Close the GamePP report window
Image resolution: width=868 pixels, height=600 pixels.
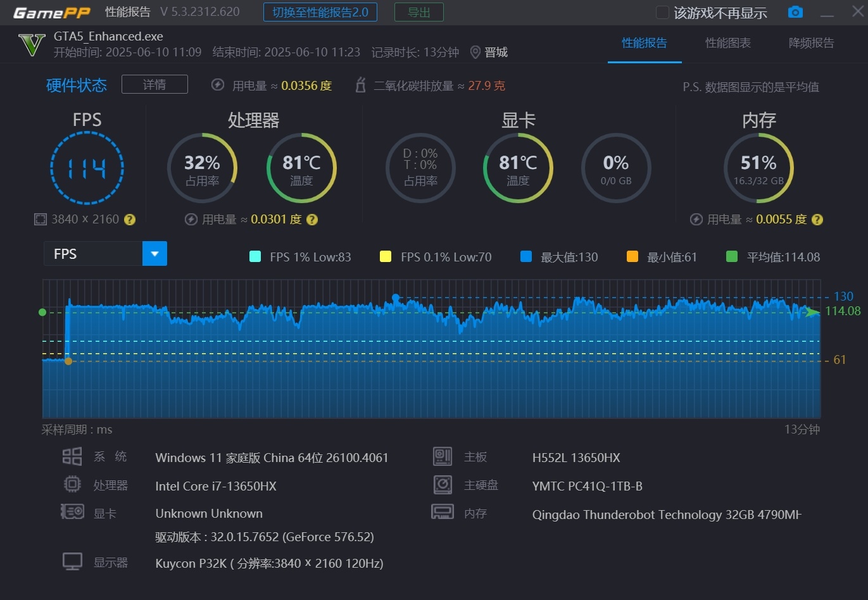[857, 11]
